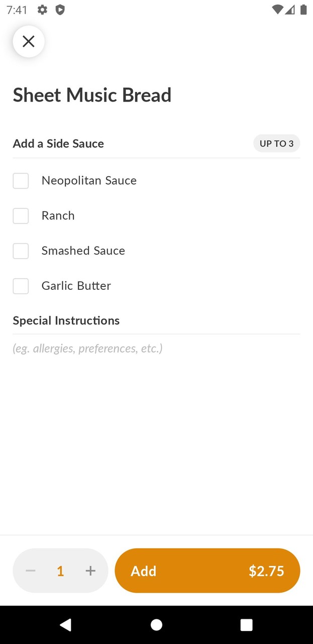Tap the UP TO 3 badge
Screen dimensions: 313x644
tap(276, 143)
